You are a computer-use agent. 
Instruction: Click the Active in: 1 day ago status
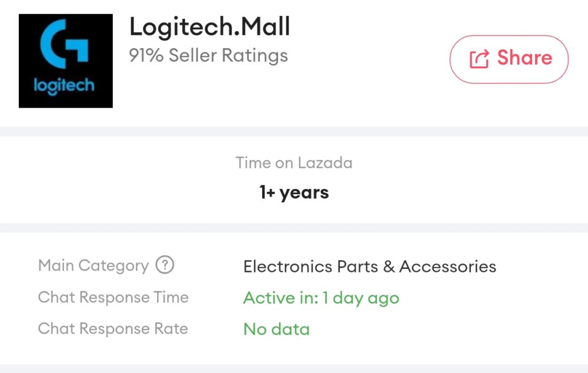click(321, 298)
